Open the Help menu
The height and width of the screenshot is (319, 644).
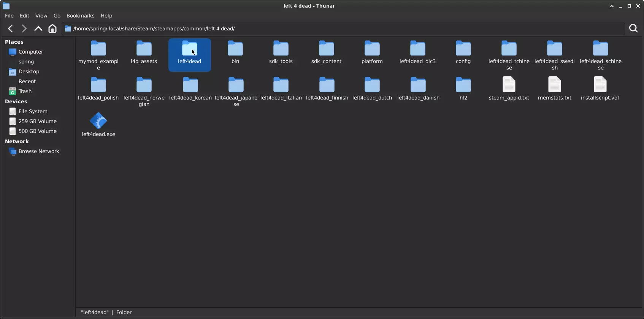106,16
